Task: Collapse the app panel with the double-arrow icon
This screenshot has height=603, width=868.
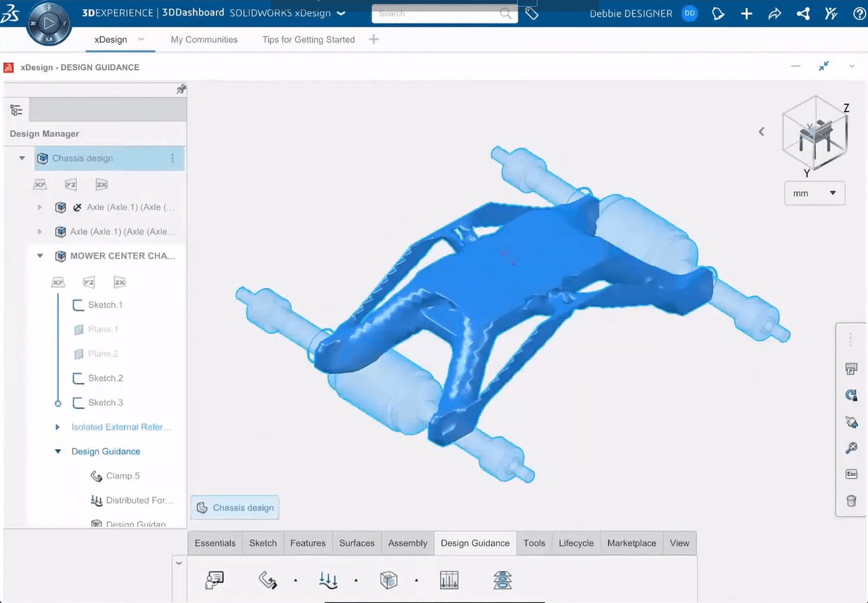Action: click(x=824, y=66)
